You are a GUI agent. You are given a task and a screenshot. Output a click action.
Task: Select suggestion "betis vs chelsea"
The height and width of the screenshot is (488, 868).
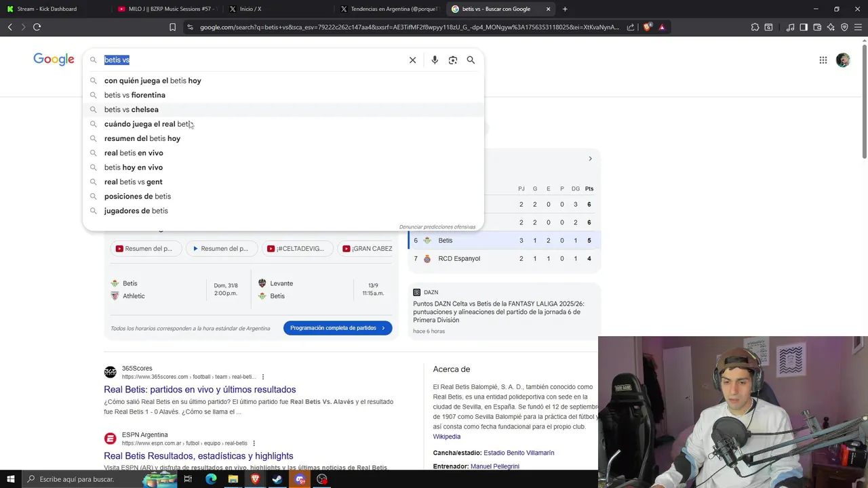(283, 110)
